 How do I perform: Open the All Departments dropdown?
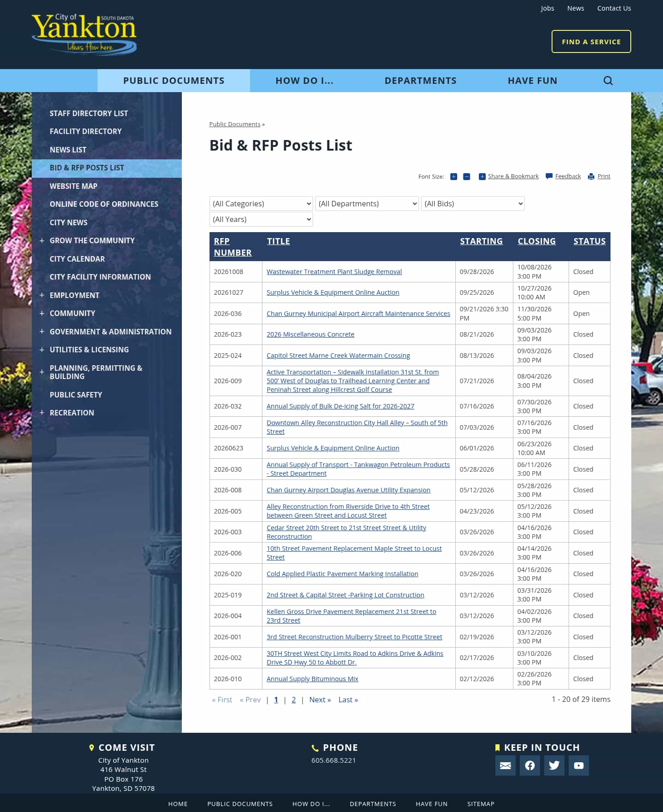(367, 204)
